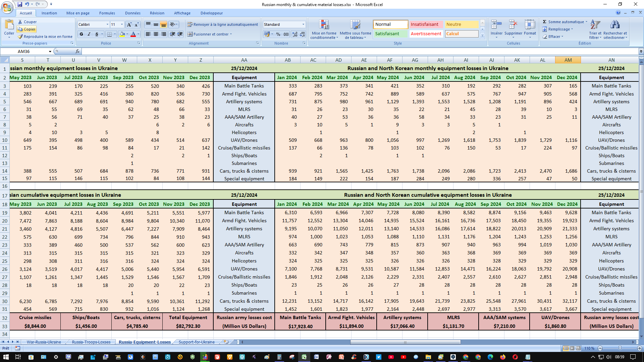Click Reproduire la mise en forme brush
Image resolution: width=644 pixels, height=362 pixels.
[20, 37]
